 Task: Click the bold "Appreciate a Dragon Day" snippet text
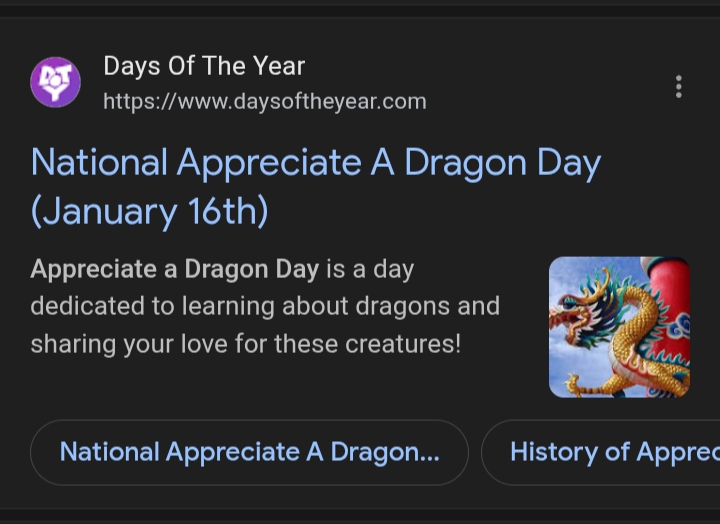click(175, 269)
